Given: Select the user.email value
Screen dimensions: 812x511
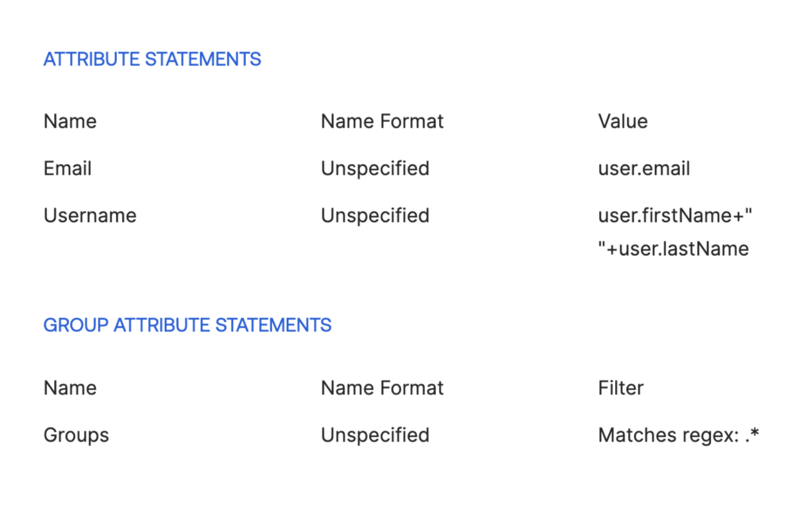Looking at the screenshot, I should (643, 169).
